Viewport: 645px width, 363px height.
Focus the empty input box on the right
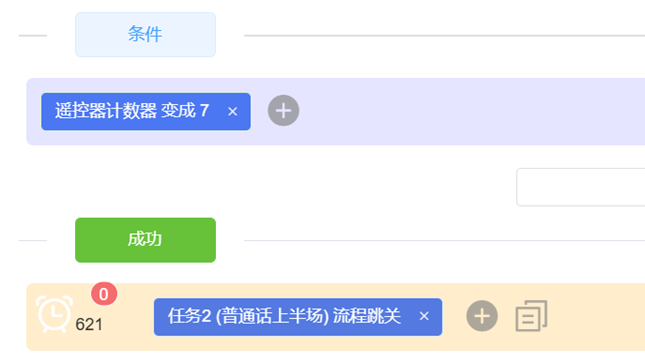580,187
